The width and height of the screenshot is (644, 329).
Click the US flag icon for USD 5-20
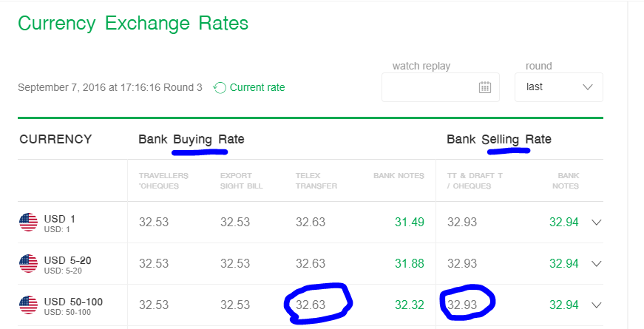tap(28, 264)
